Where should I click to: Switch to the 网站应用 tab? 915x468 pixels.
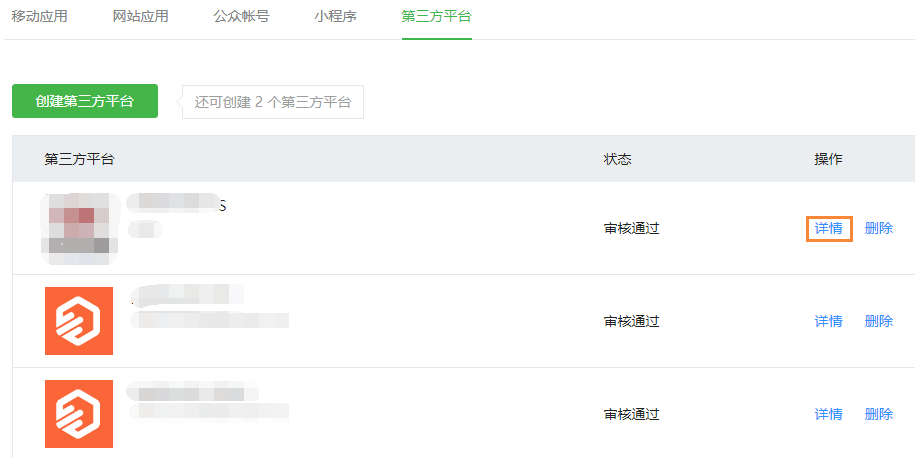141,16
